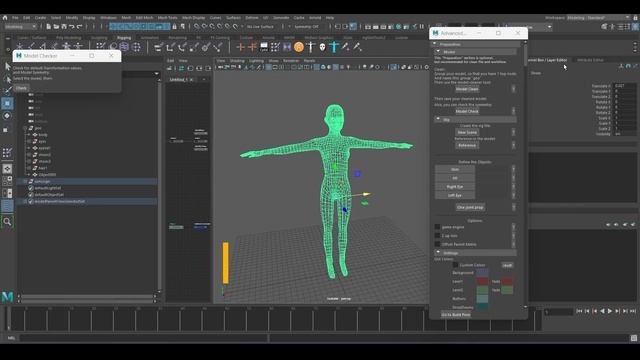Click the blue T-pose figure shelf icon
Image resolution: width=640 pixels, height=360 pixels.
tap(334, 47)
